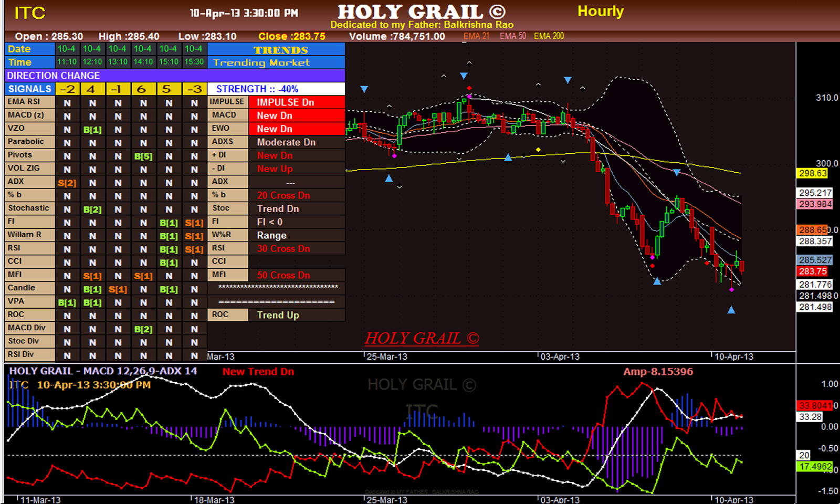This screenshot has width=840, height=504.
Task: Click the Holy Grail watermark on the chart
Action: pos(421,337)
